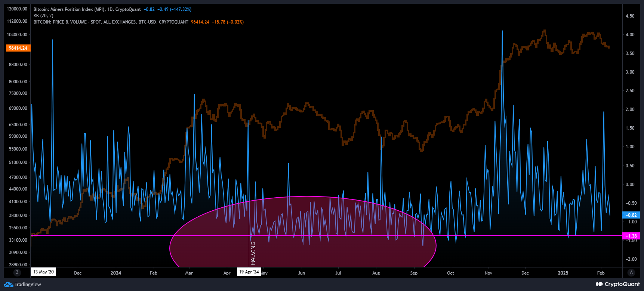The height and width of the screenshot is (291, 644).
Task: Click the orange 96414.24 price label
Action: coord(18,48)
